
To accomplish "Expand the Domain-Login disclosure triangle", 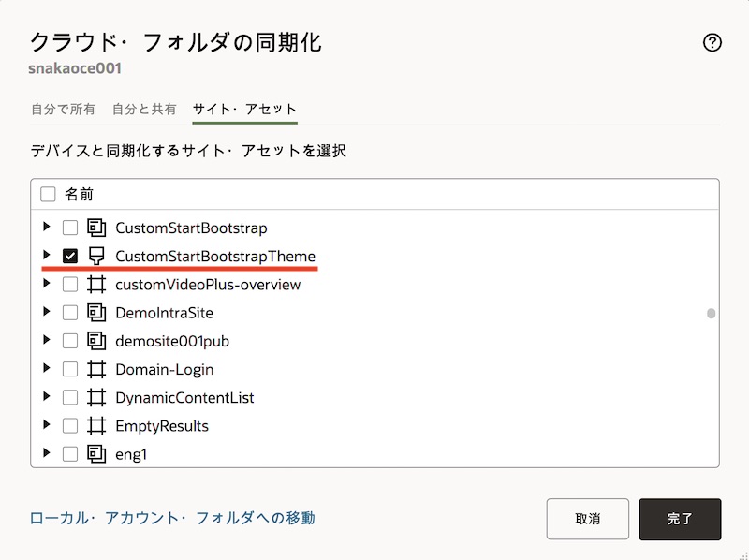I will point(47,369).
